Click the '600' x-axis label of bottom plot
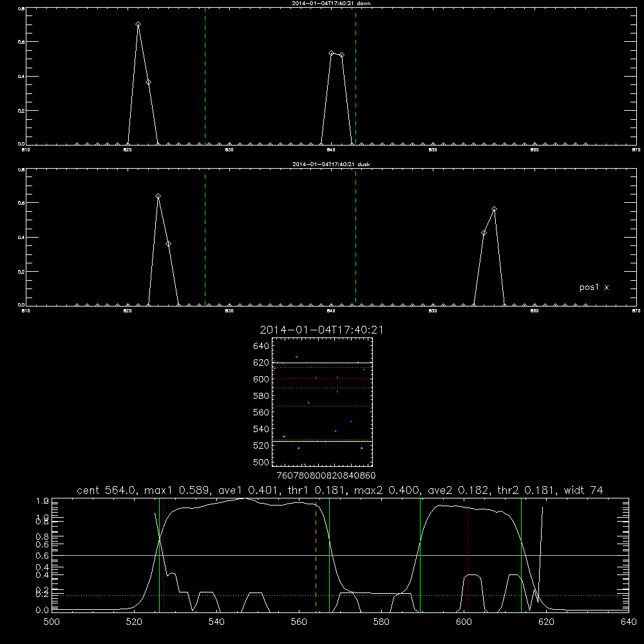644x644 pixels. coord(464,622)
